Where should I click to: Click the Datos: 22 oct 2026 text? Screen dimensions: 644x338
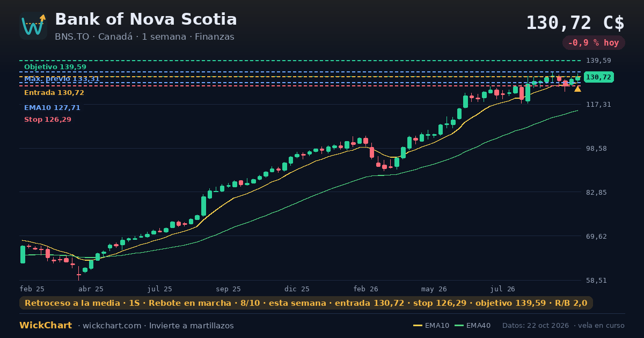536,326
